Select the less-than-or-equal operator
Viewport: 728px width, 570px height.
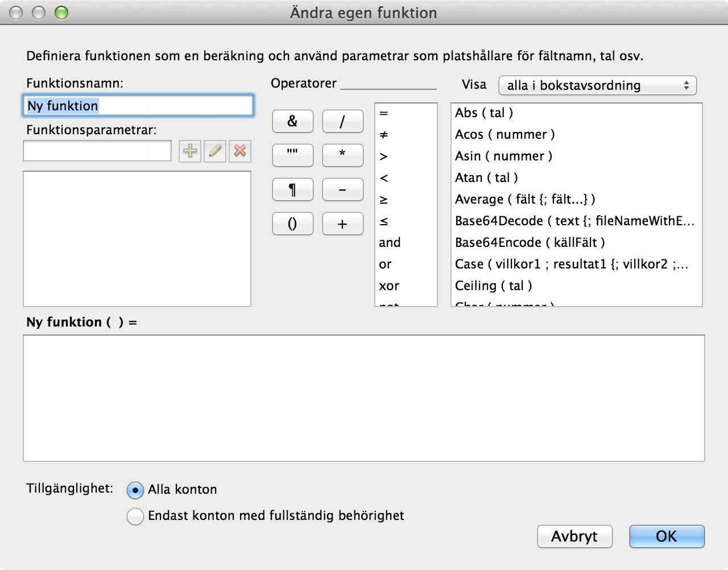(x=406, y=221)
